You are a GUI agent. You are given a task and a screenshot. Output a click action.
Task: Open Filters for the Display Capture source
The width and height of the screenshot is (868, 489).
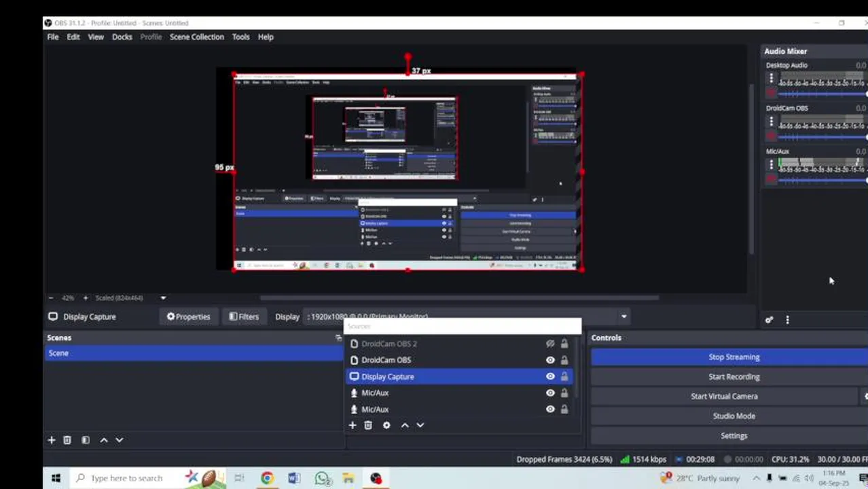click(x=244, y=316)
